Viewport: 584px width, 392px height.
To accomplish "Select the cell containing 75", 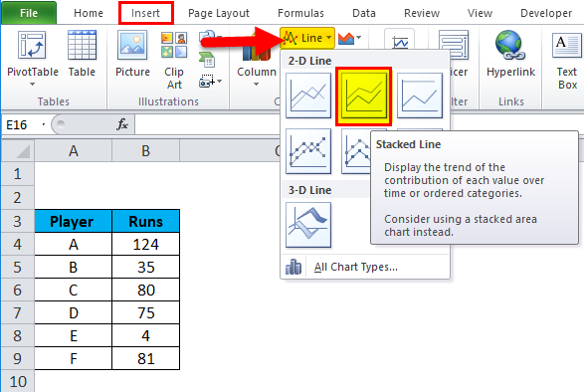I will pyautogui.click(x=145, y=313).
